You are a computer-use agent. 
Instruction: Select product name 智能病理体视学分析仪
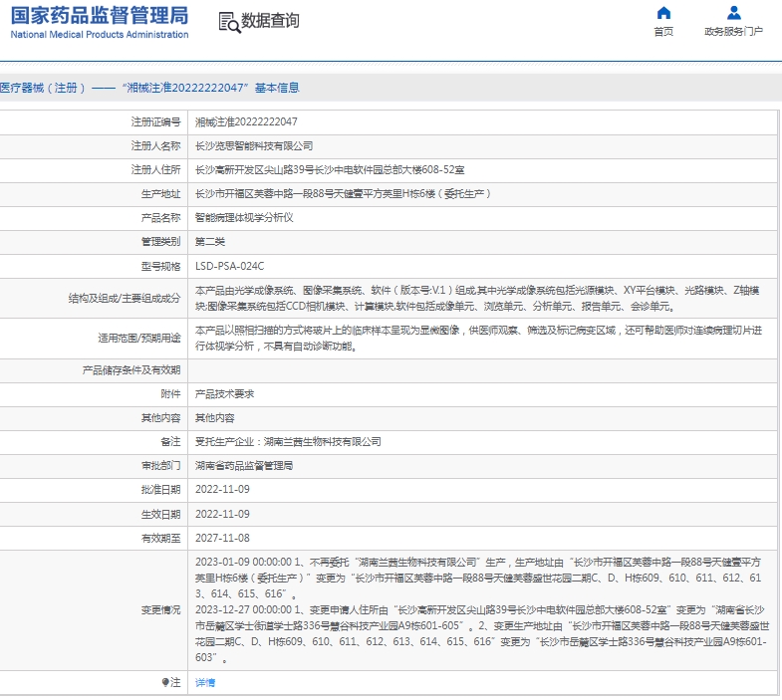click(244, 218)
